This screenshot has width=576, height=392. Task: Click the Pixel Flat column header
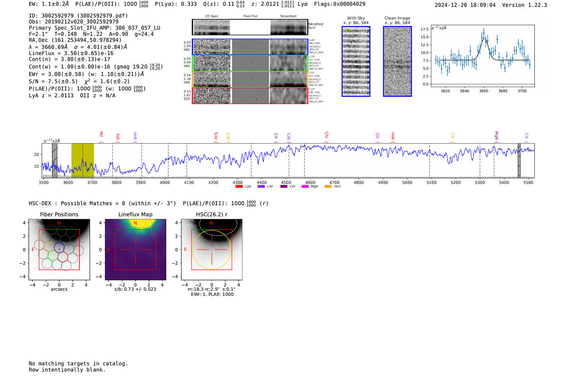[x=250, y=16]
